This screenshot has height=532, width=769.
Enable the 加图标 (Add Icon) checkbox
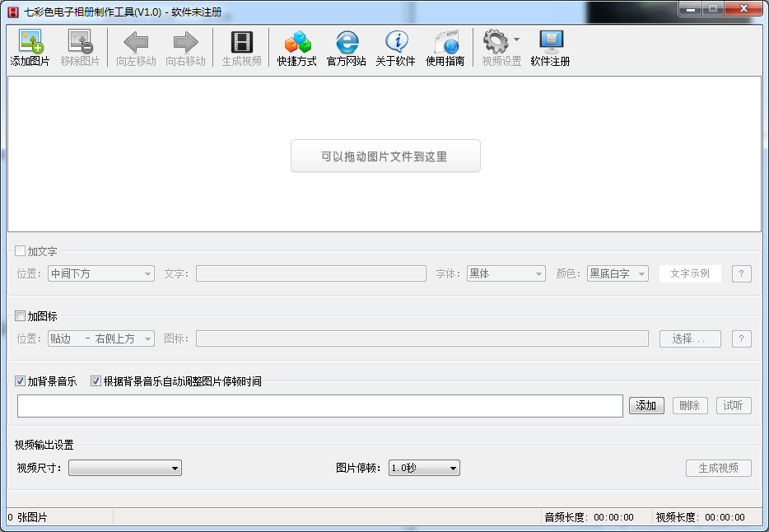point(21,316)
